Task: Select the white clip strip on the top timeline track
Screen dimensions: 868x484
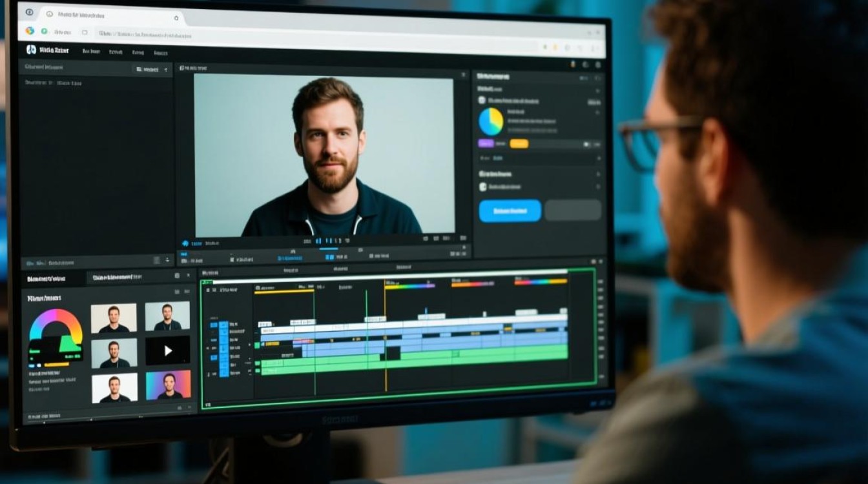Action: (x=413, y=325)
